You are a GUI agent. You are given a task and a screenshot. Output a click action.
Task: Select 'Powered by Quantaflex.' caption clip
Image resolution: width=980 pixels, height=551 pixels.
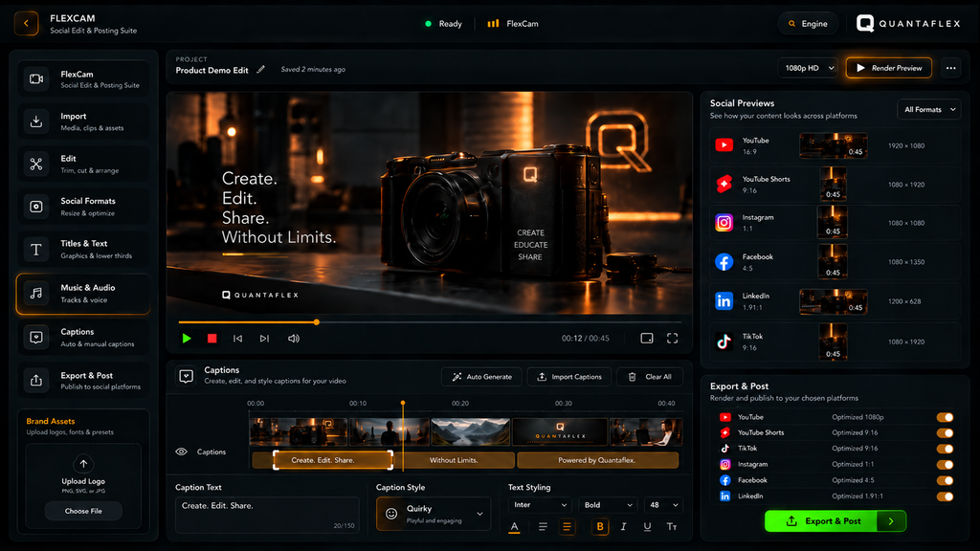(597, 460)
